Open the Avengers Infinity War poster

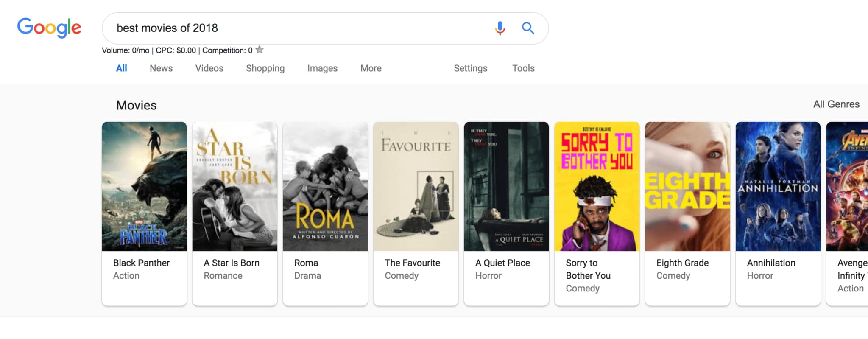(x=847, y=186)
